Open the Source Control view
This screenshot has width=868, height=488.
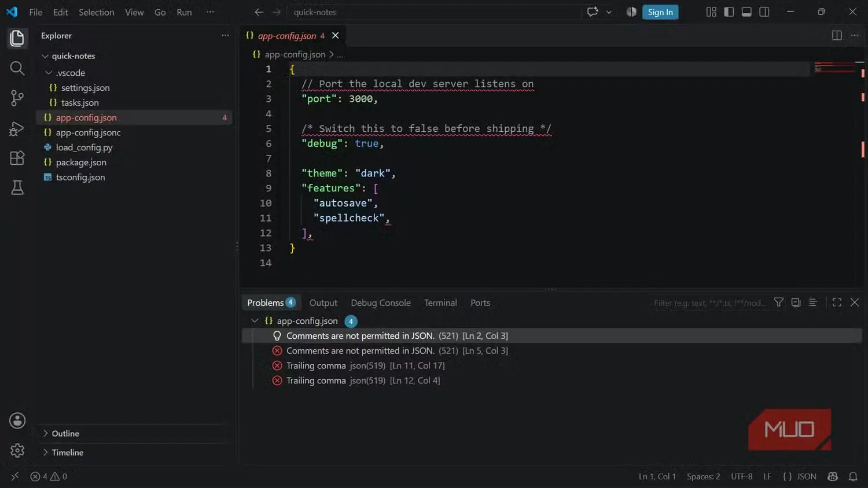tap(17, 98)
